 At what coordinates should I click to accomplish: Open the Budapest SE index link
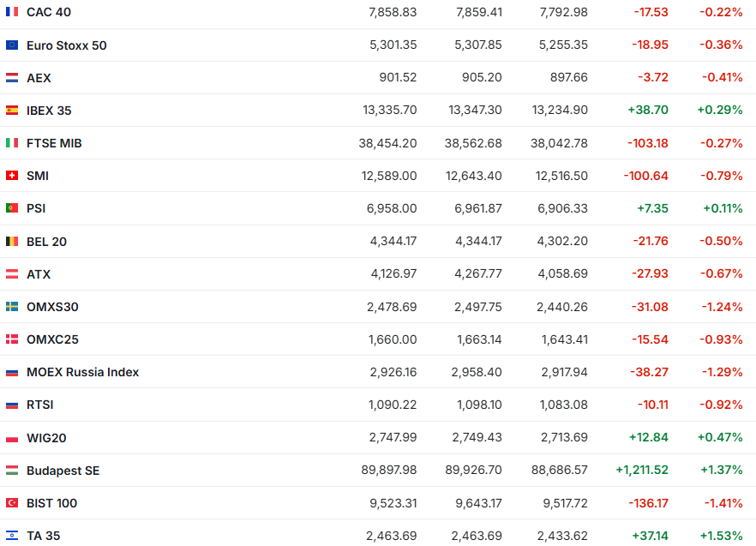[63, 471]
